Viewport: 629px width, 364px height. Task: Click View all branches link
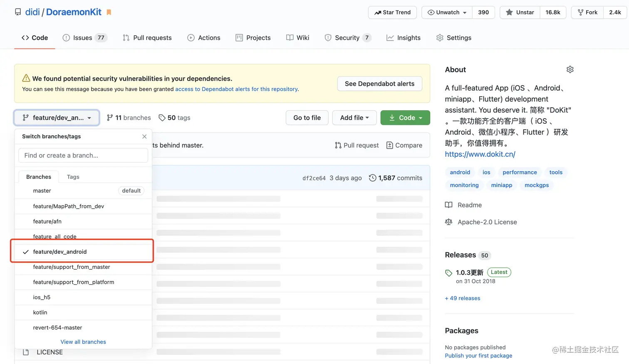point(83,342)
